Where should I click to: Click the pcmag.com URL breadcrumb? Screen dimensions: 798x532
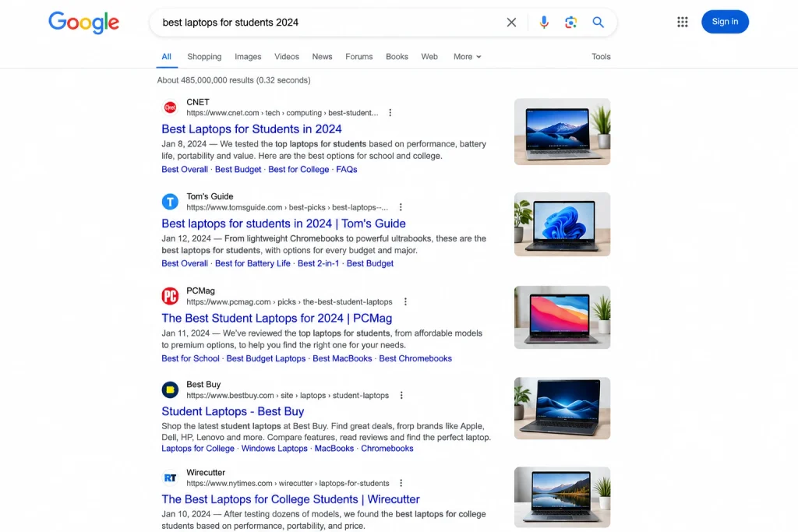[x=289, y=302]
